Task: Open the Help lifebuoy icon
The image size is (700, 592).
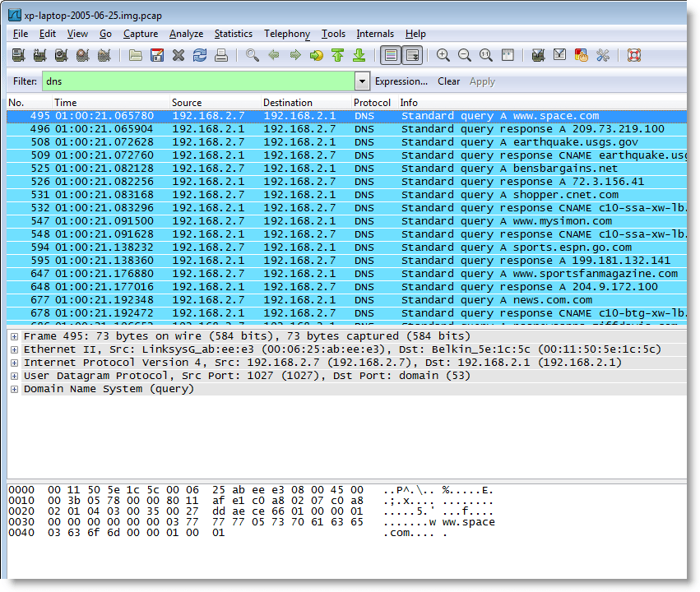Action: [x=634, y=55]
